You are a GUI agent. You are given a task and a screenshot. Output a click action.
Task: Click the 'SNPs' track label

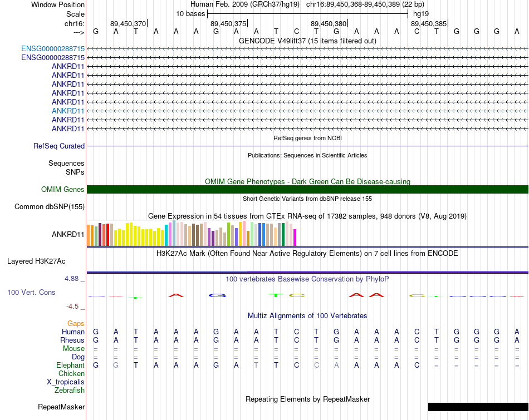(x=75, y=172)
